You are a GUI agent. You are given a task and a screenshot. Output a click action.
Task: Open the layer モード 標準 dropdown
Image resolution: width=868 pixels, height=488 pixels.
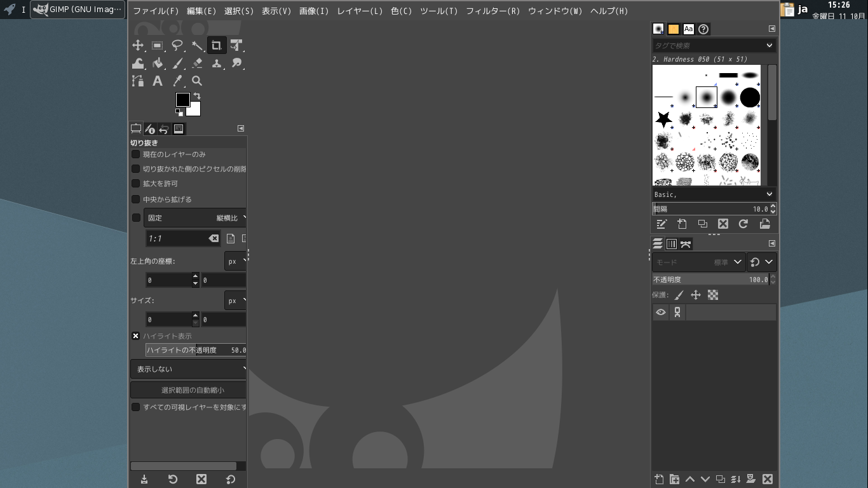tap(698, 262)
